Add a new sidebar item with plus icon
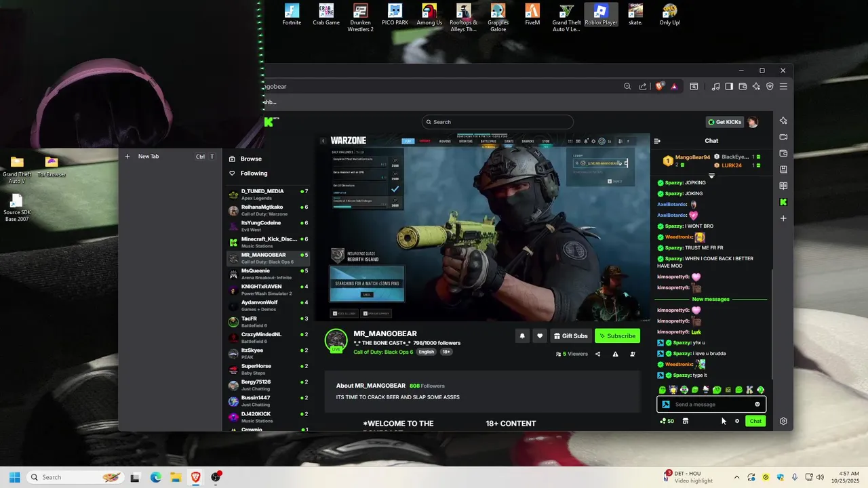 [x=783, y=218]
